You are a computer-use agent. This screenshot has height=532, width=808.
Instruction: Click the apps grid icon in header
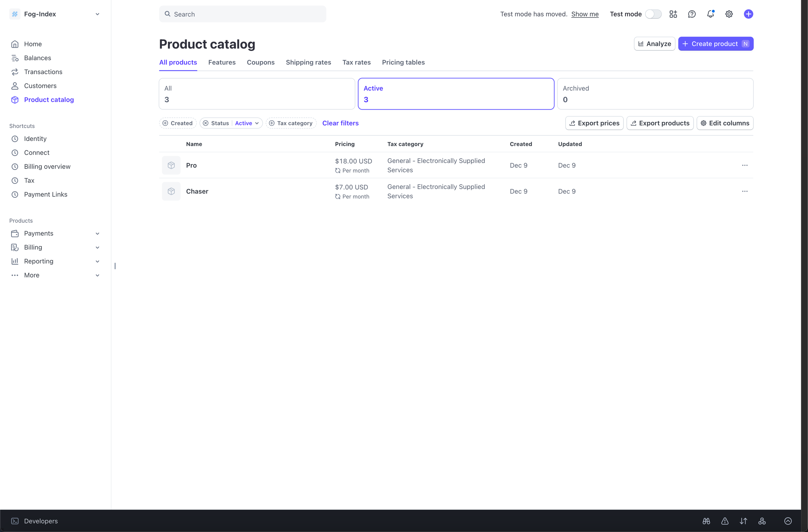point(673,14)
